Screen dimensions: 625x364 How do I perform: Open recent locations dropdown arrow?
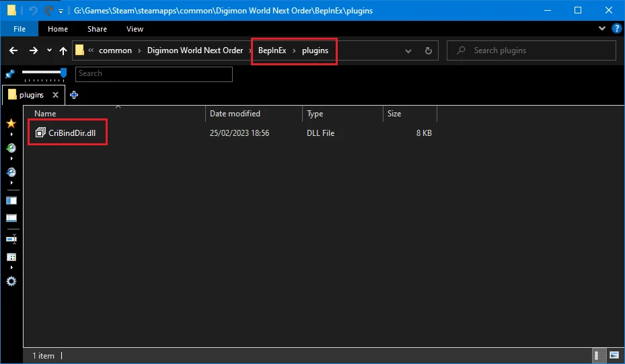49,50
